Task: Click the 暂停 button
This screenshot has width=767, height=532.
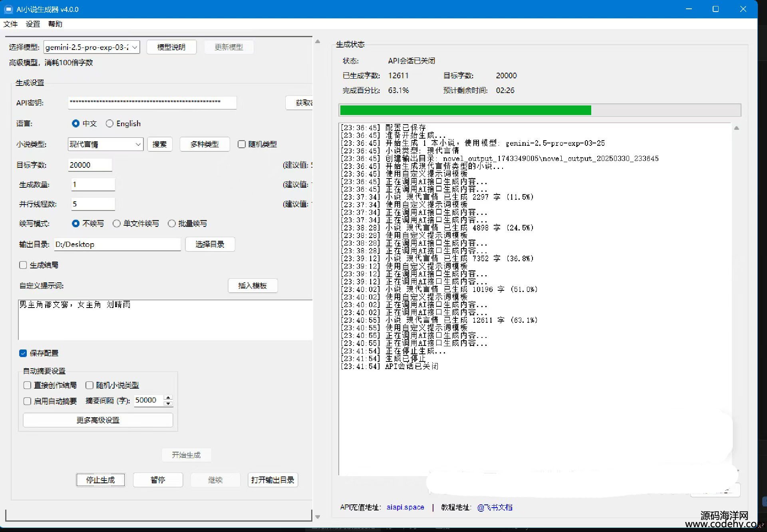Action: 158,480
